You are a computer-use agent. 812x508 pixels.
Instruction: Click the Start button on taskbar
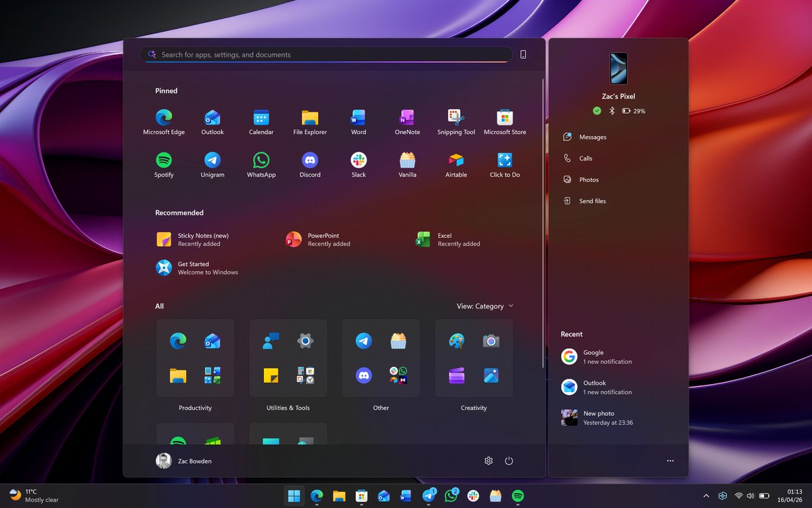(x=294, y=496)
